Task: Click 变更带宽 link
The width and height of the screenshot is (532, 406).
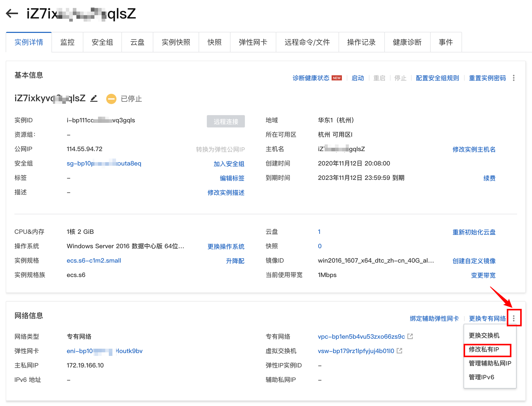Action: click(x=483, y=275)
